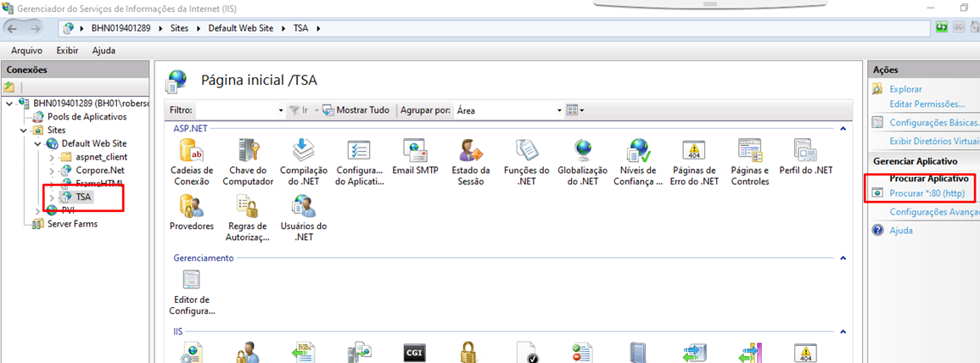Image resolution: width=980 pixels, height=363 pixels.
Task: Open the Exibir menu
Action: tap(67, 51)
